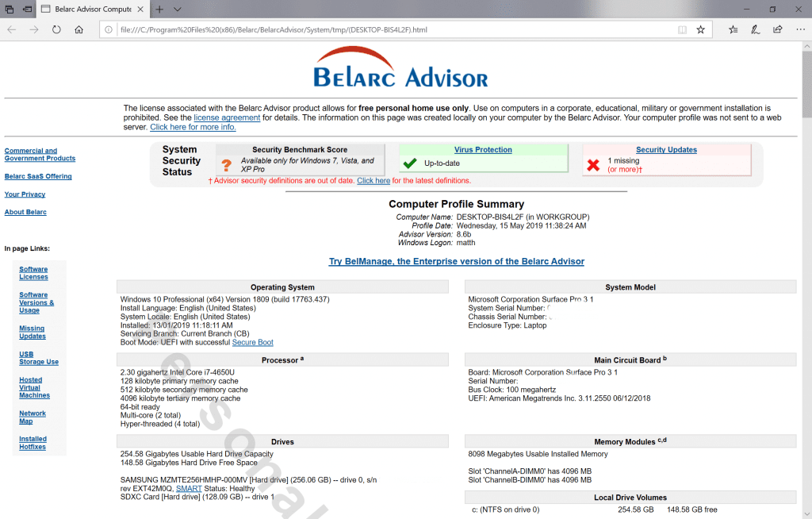This screenshot has height=519, width=812.
Task: Jump to Installed Hotfixes section
Action: coord(33,443)
